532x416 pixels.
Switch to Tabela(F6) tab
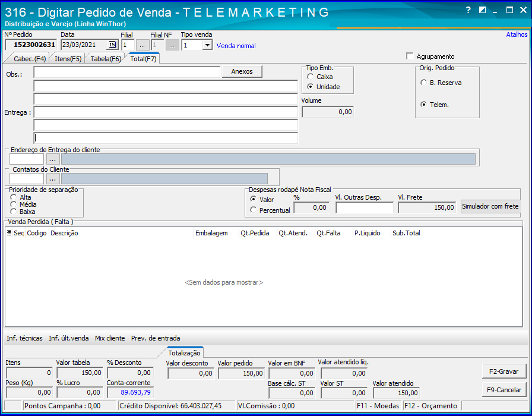click(x=106, y=59)
